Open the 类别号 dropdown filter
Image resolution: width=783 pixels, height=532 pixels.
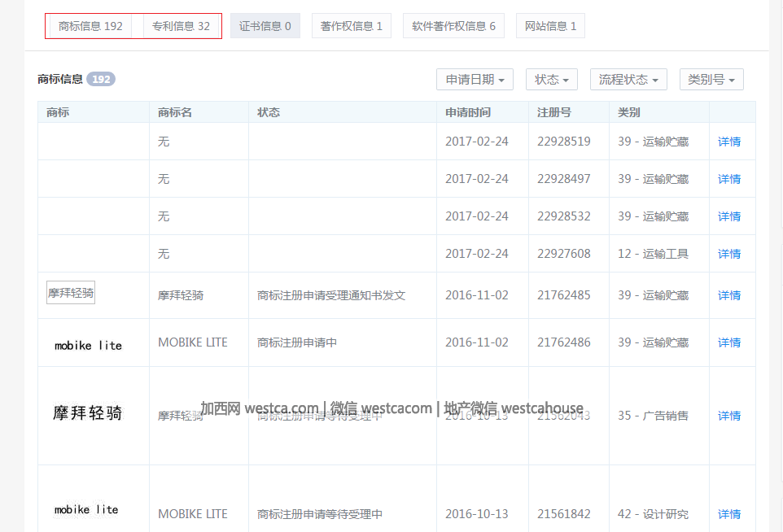tap(711, 80)
